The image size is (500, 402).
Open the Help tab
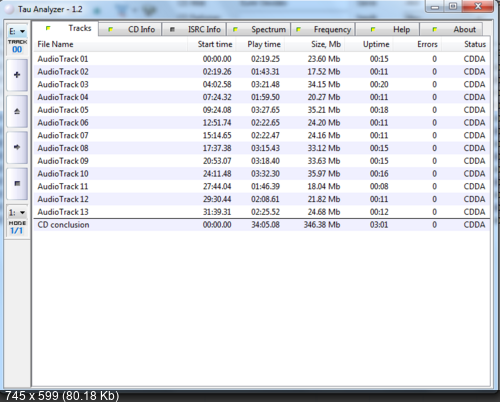click(387, 29)
